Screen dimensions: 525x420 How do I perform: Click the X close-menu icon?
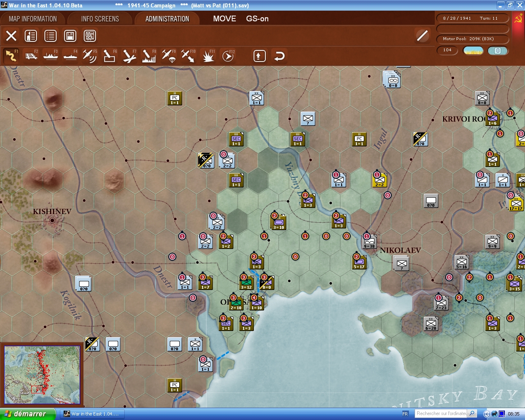coord(11,36)
